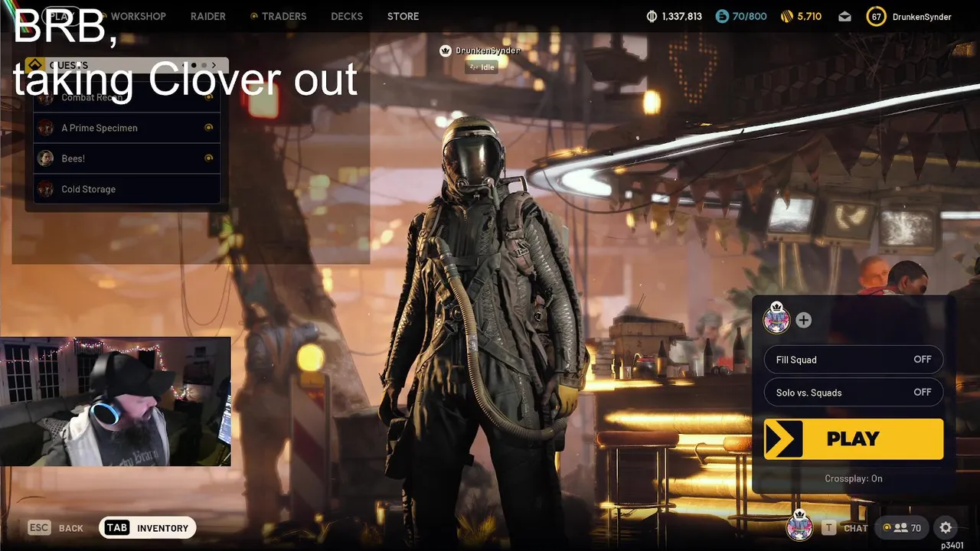Click the tracking marker on Bees!
The width and height of the screenshot is (980, 551).
pos(208,158)
